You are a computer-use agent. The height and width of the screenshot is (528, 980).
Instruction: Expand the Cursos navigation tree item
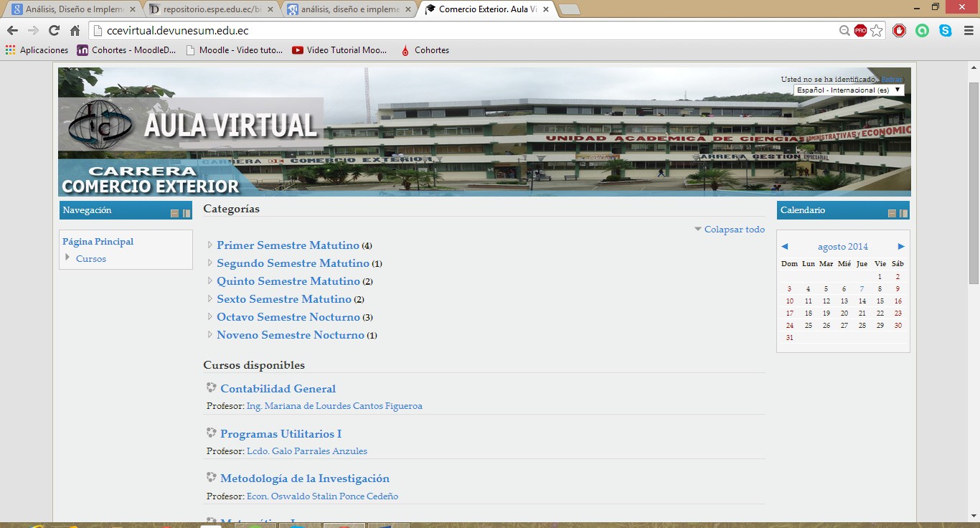click(x=67, y=258)
